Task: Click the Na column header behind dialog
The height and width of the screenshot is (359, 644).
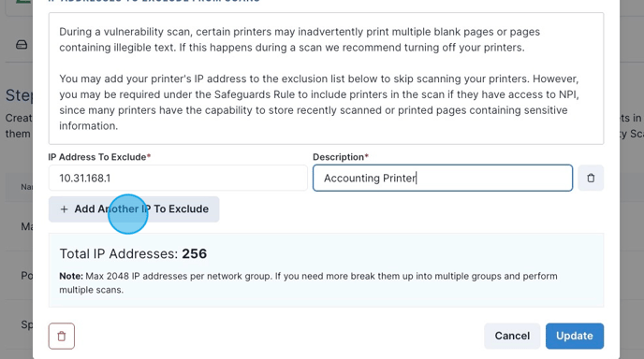Action: point(27,187)
